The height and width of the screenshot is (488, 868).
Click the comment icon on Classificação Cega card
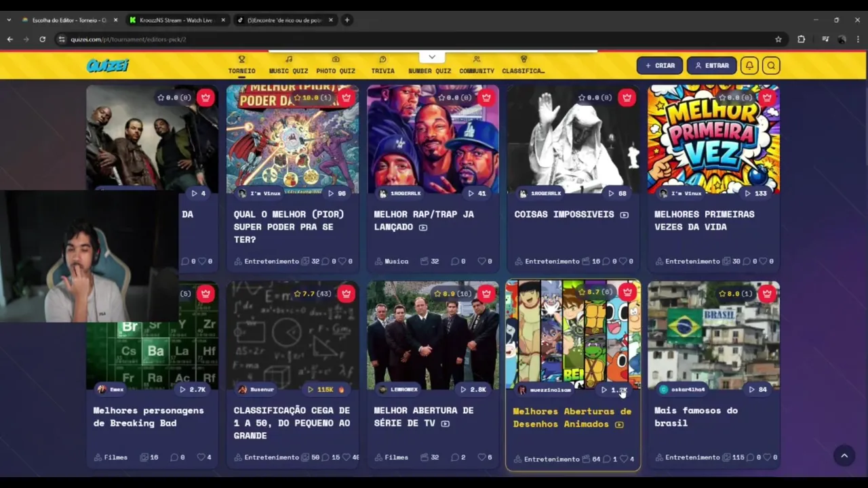coord(325,457)
